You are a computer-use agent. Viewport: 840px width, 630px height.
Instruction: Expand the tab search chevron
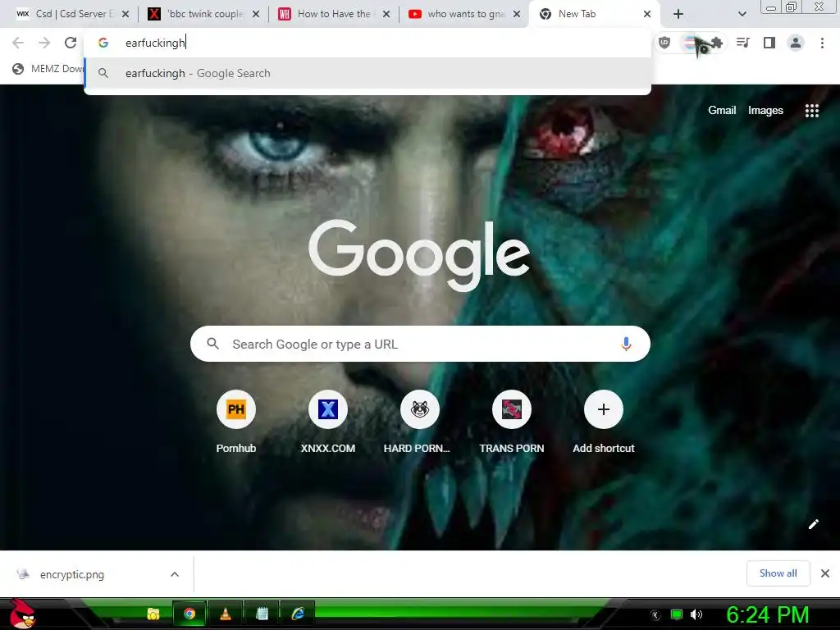point(742,14)
